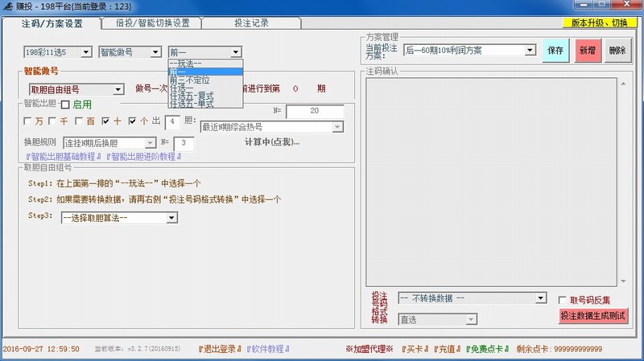
Task: Toggle the 取号码反集 checkbox
Action: [x=563, y=300]
